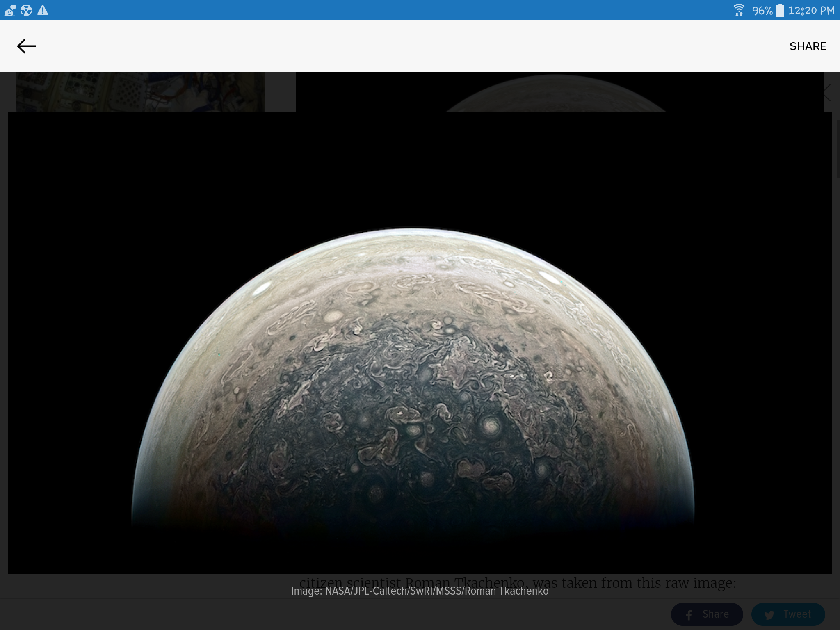Tap the 12:20 PM clock

(x=811, y=11)
